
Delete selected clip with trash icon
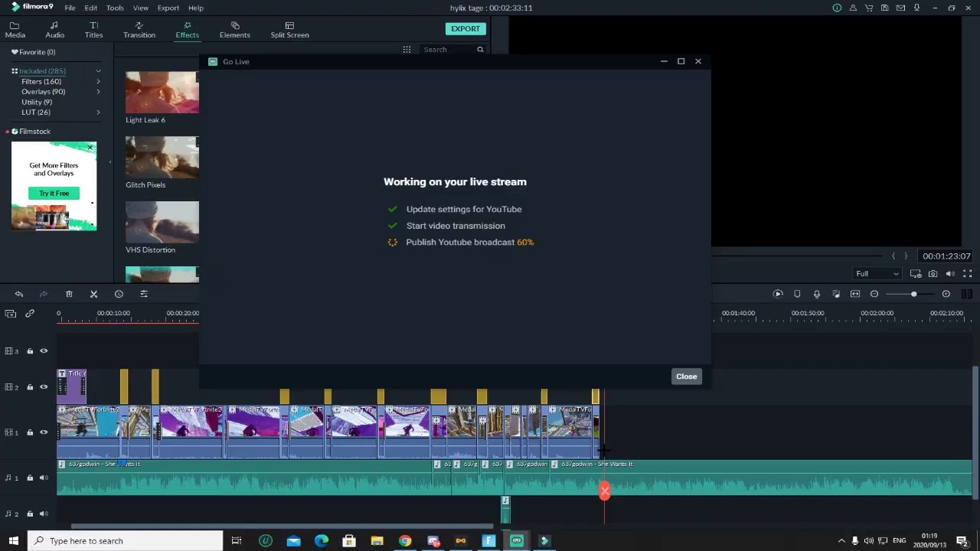(x=69, y=294)
